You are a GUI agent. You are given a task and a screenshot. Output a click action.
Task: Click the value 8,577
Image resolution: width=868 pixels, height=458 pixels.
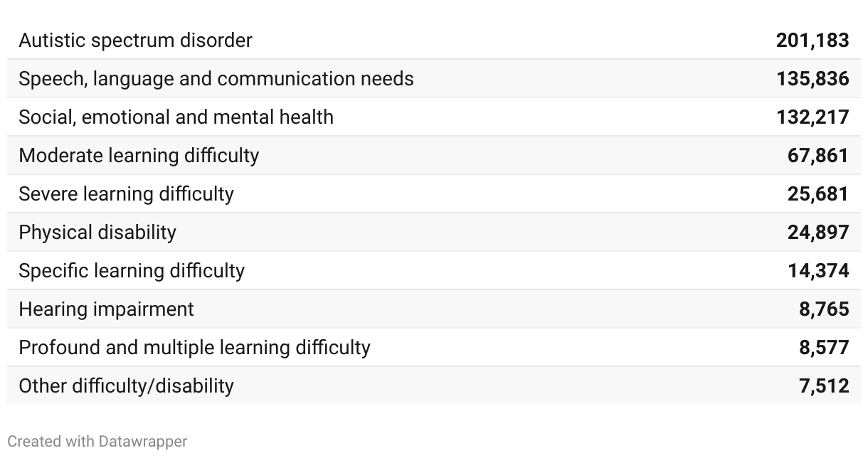824,348
